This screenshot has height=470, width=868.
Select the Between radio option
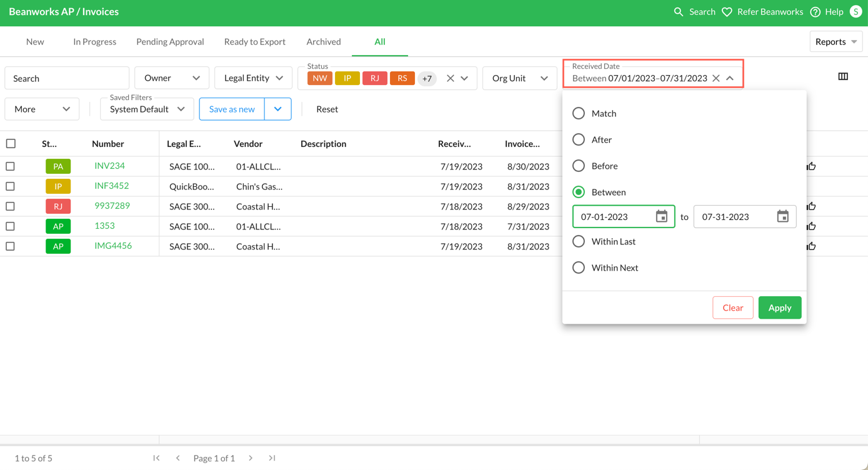tap(579, 192)
